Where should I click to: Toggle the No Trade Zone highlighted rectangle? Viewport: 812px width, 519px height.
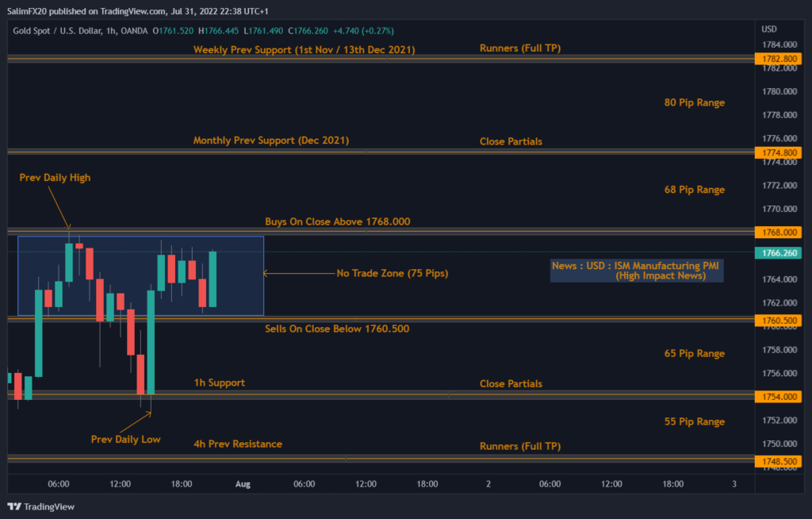point(140,275)
